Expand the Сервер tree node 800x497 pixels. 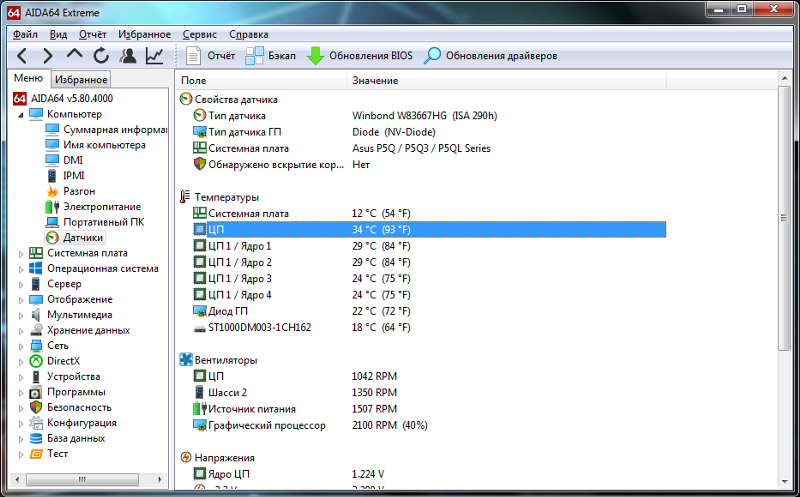pos(20,284)
